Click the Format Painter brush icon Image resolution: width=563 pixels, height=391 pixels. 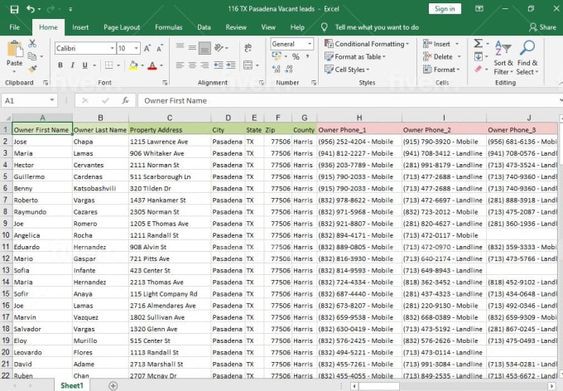33,69
